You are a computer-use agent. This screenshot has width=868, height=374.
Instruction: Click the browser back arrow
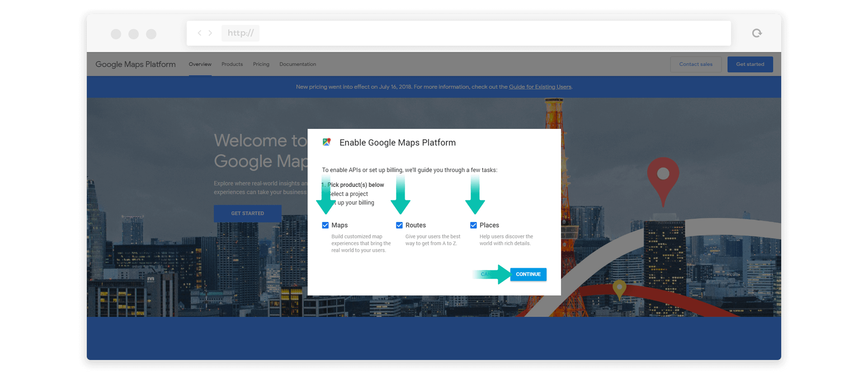[199, 33]
